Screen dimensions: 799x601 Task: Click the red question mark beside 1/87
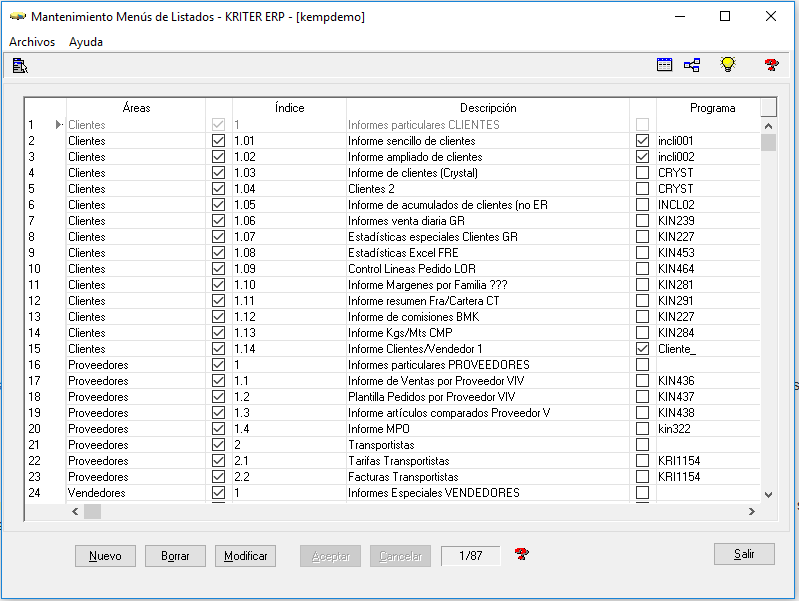521,554
